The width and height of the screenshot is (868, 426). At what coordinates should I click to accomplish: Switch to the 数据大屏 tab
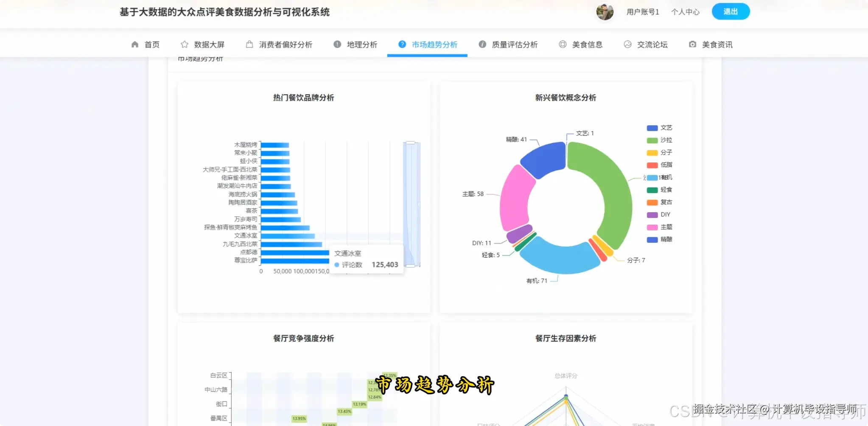[x=208, y=44]
